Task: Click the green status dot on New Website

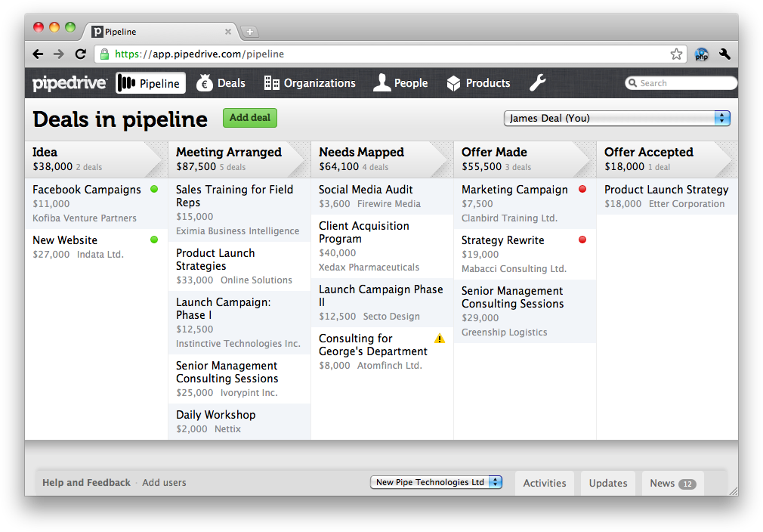Action: [154, 240]
